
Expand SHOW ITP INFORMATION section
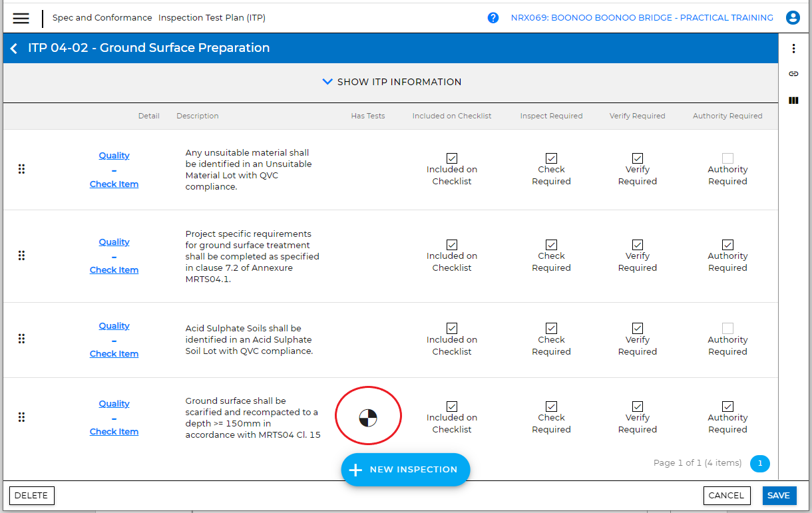coord(391,81)
